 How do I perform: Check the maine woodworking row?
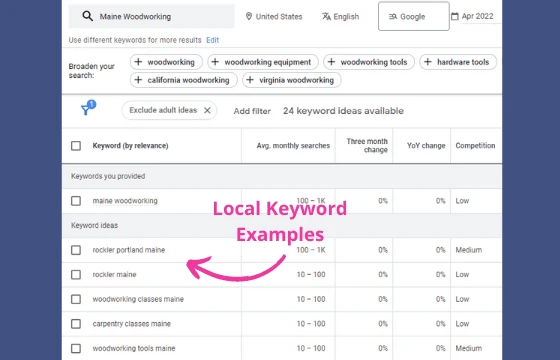tap(76, 201)
